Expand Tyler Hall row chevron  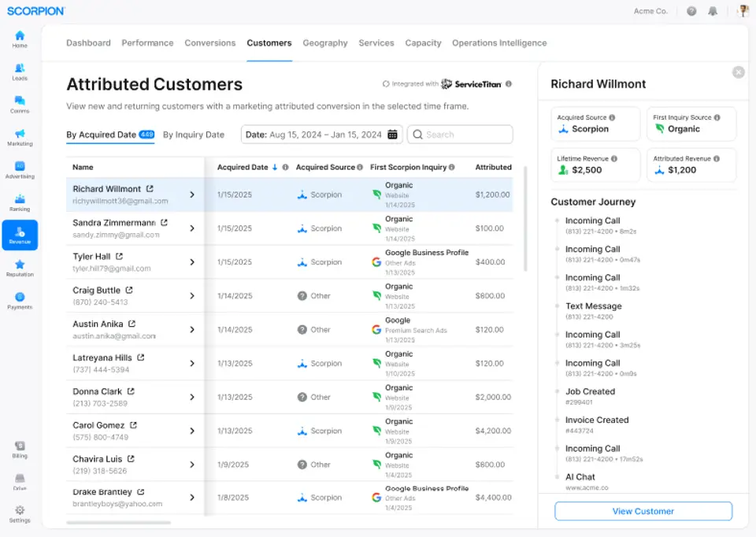pos(192,262)
